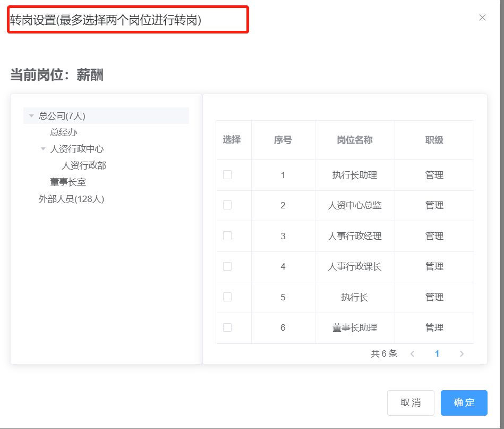Go to next page arrow in pagination

click(462, 354)
